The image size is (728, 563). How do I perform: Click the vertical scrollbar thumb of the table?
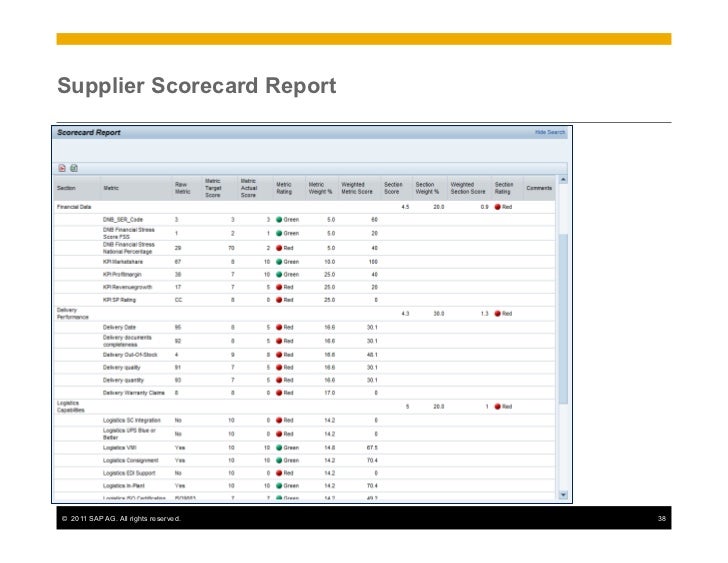tap(563, 319)
